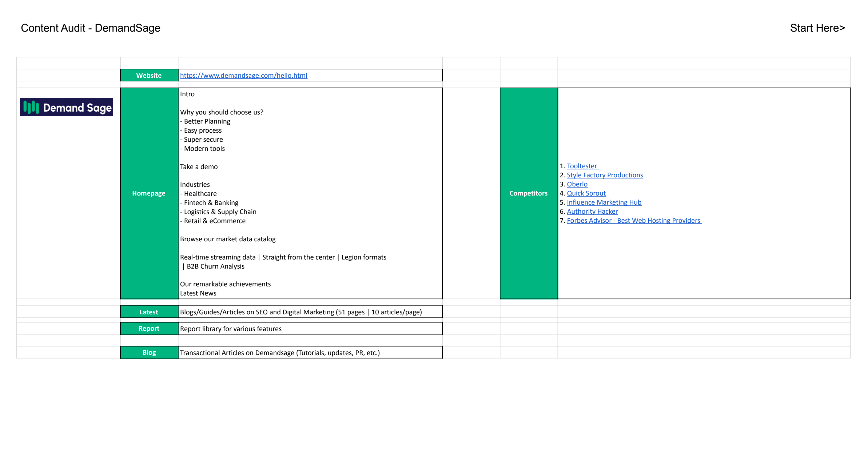Select the green Blog label cell
Viewport: 868px width, 471px height.
click(x=149, y=353)
